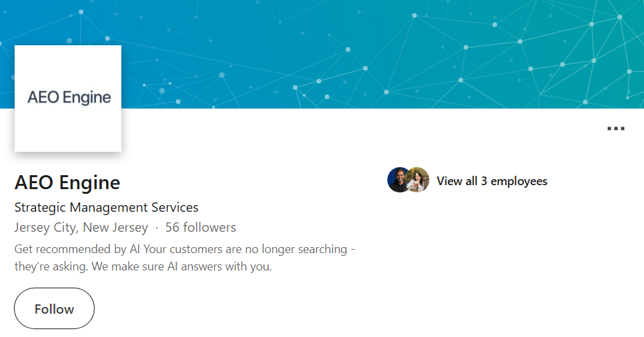Click the 'AEO Engine' wordmark inside the logo
The height and width of the screenshot is (337, 644).
click(69, 98)
